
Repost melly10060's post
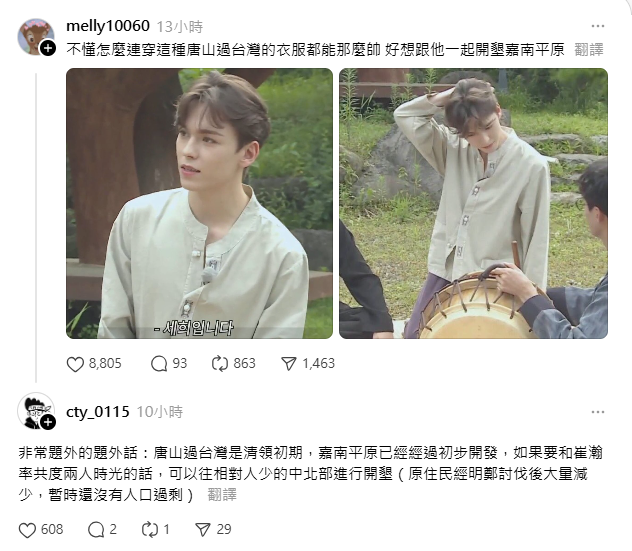(x=220, y=364)
